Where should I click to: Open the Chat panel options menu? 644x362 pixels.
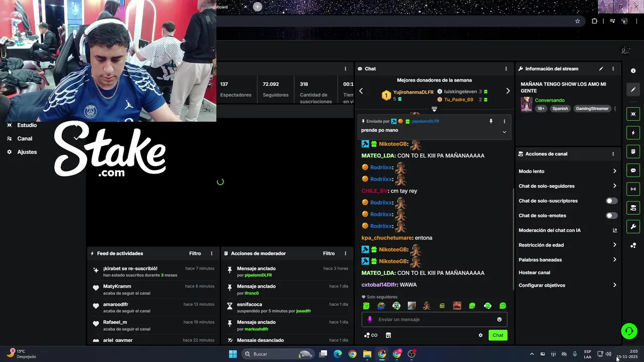pyautogui.click(x=506, y=69)
